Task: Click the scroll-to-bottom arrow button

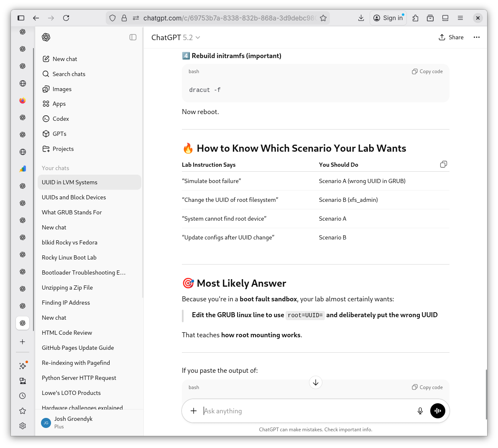Action: click(x=316, y=382)
